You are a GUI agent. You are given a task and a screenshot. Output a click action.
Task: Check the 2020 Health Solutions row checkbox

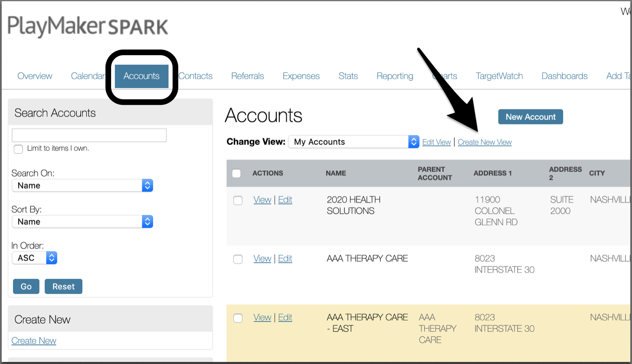238,200
